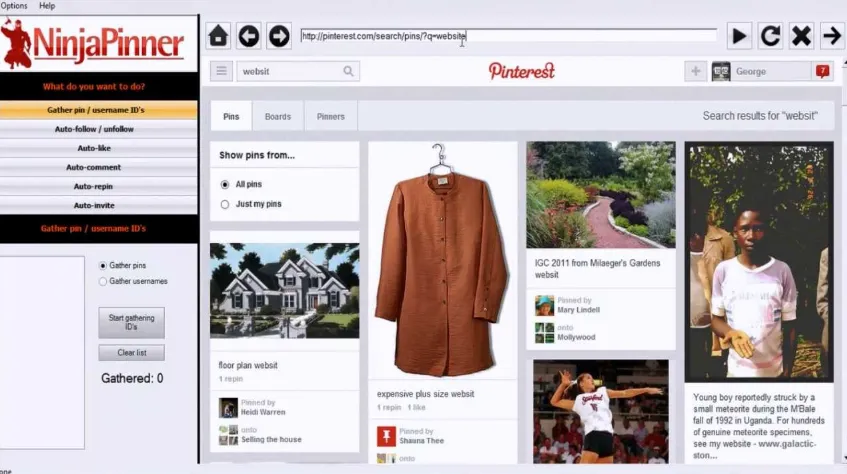Click Heidi Warren's avatar
Screen dimensions: 847x474
tap(228, 408)
